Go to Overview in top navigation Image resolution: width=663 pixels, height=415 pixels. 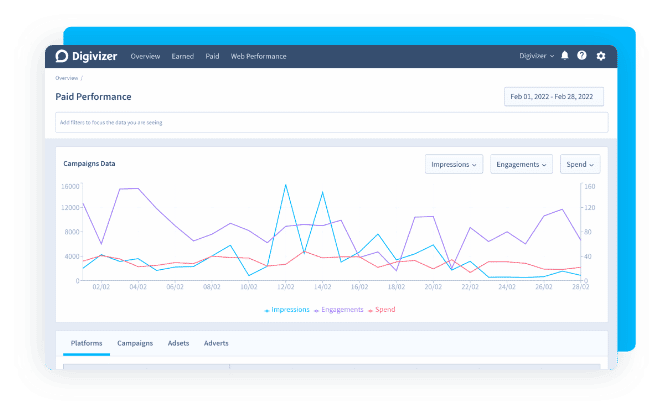point(145,56)
